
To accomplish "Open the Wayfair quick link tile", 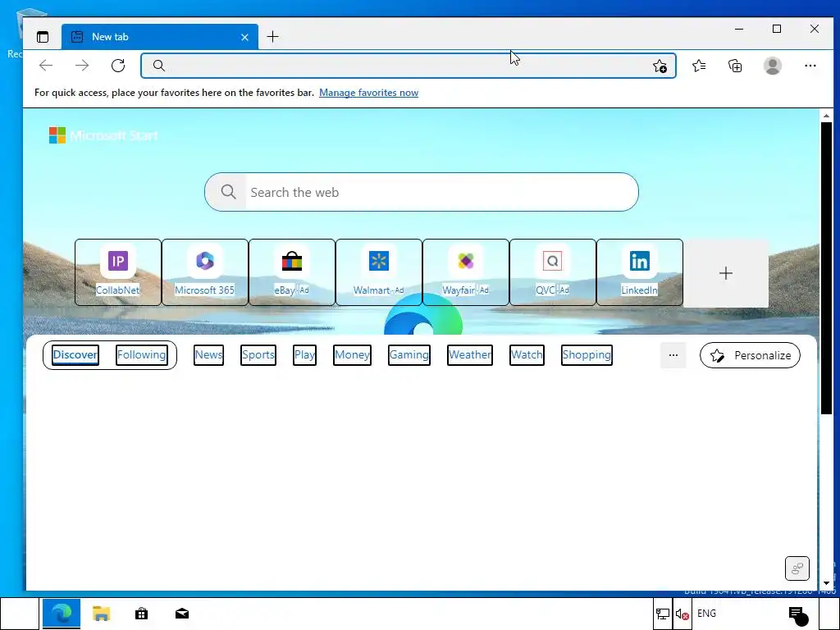I will pos(466,272).
